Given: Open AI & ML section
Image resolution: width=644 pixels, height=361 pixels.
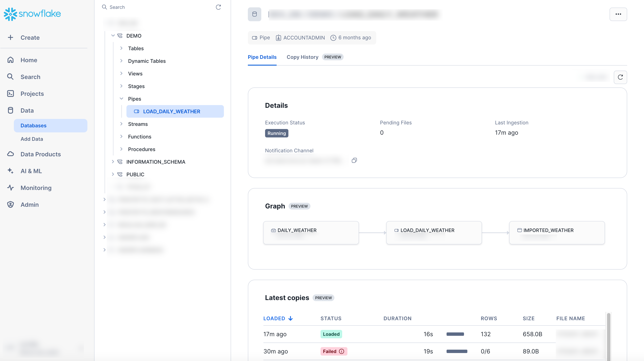Looking at the screenshot, I should (31, 171).
